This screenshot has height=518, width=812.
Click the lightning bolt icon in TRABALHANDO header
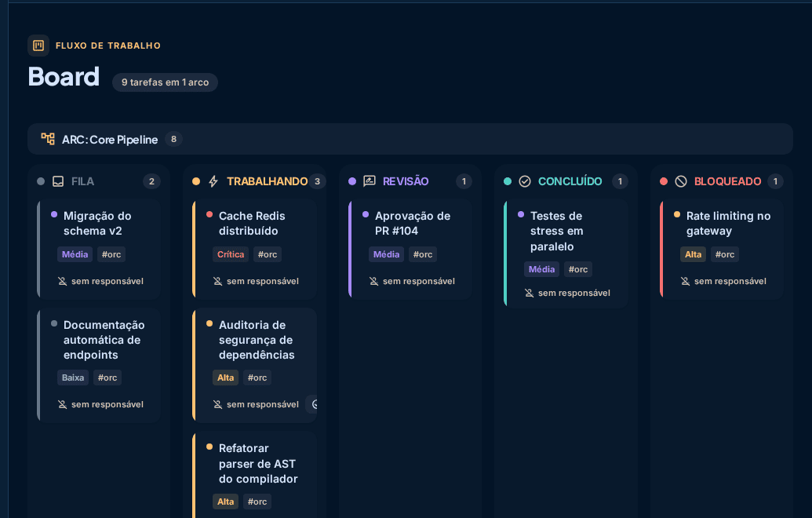click(213, 181)
